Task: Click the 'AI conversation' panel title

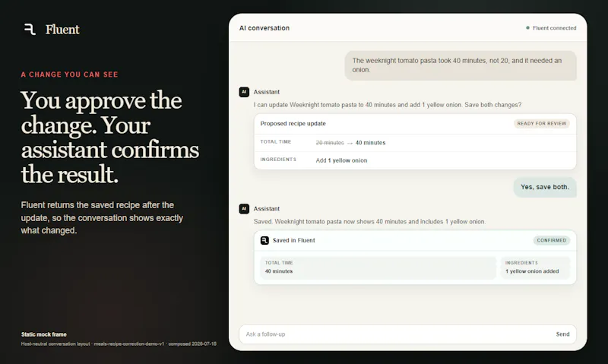Action: click(264, 28)
